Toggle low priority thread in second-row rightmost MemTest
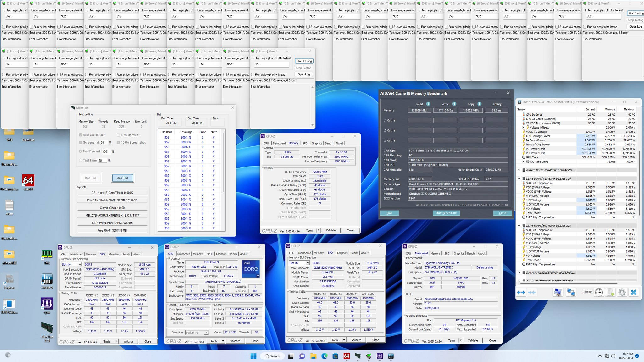Screen dimensions: 644x362 (x=253, y=74)
